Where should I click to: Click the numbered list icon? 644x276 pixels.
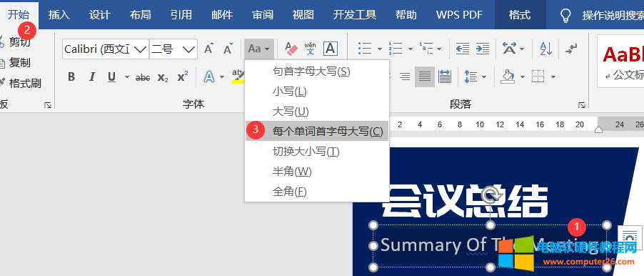[x=396, y=49]
